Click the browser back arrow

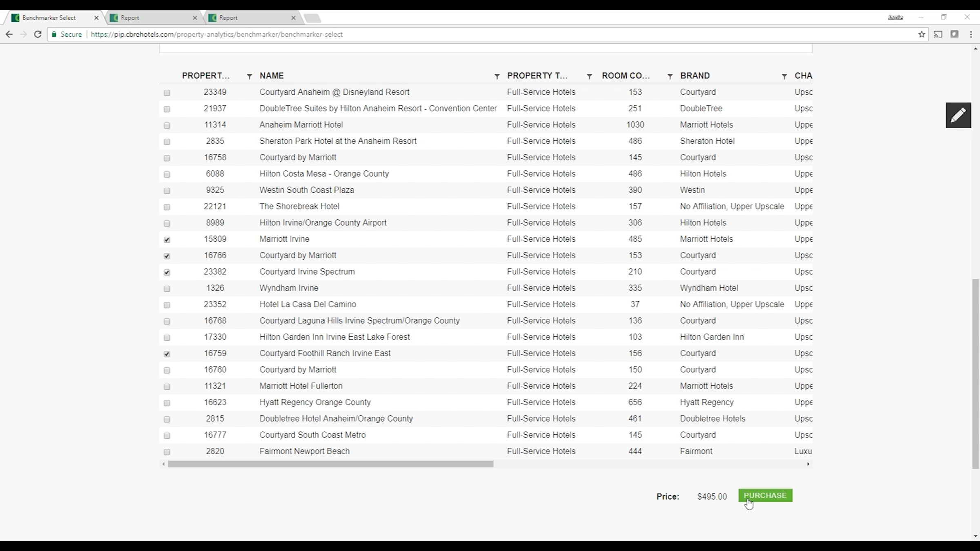(9, 34)
